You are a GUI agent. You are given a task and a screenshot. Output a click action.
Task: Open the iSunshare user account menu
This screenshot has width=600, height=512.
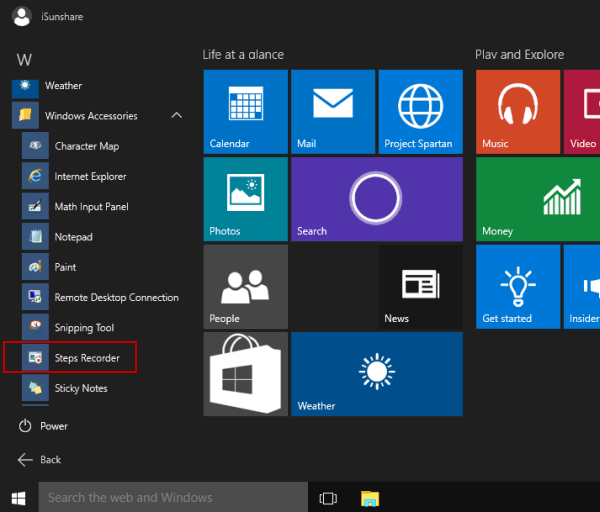[x=50, y=16]
